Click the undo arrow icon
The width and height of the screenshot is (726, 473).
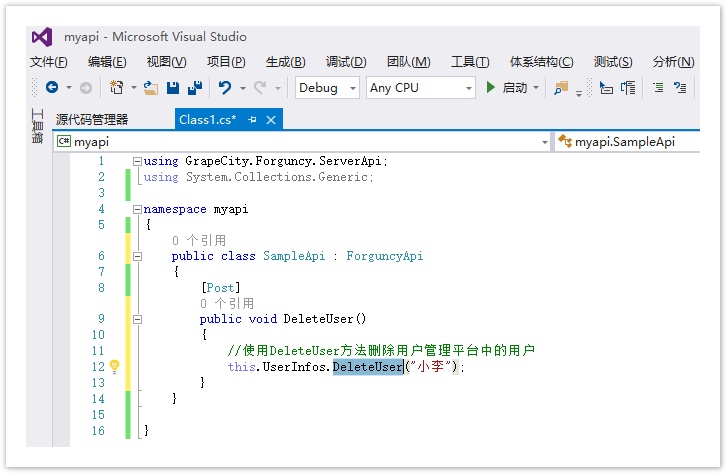point(225,88)
